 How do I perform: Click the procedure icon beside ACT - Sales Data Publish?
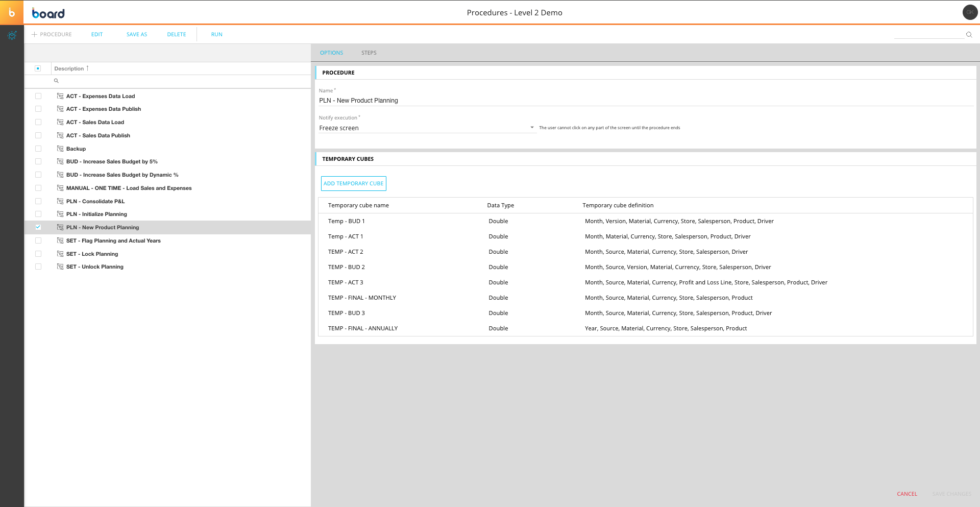[60, 135]
